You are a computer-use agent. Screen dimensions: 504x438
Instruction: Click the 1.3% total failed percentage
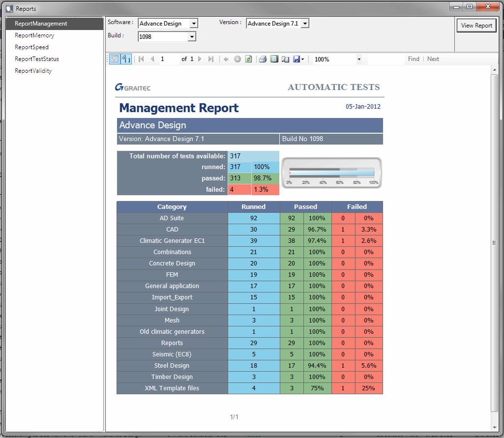265,189
